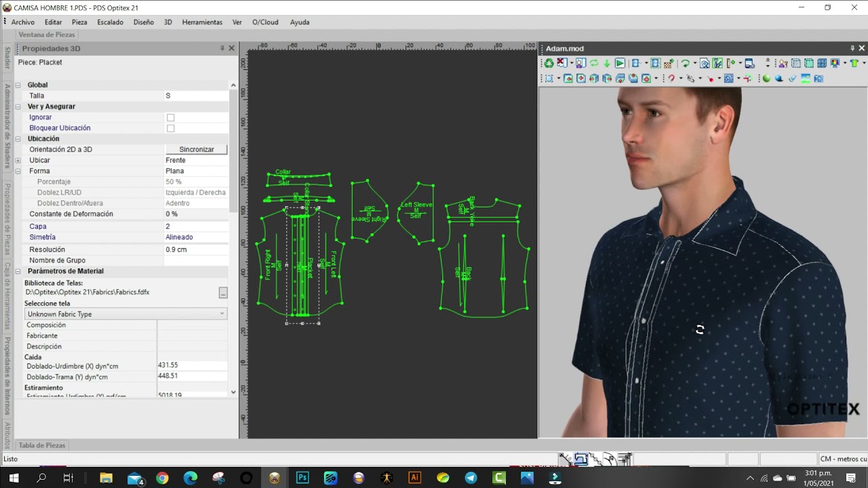The width and height of the screenshot is (868, 488).
Task: Collapse the Ubicación section
Action: click(x=18, y=138)
